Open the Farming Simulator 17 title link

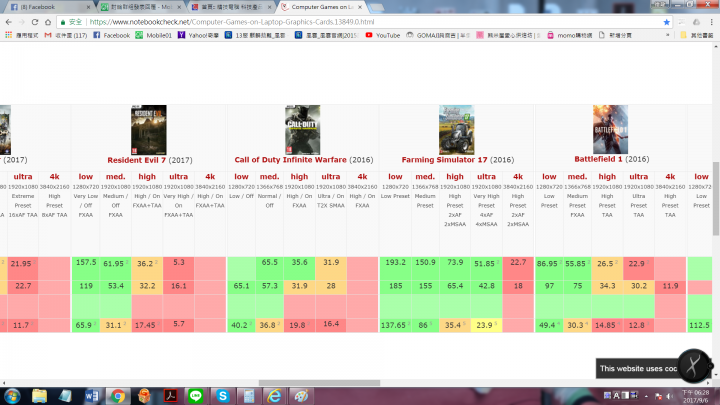click(x=444, y=160)
